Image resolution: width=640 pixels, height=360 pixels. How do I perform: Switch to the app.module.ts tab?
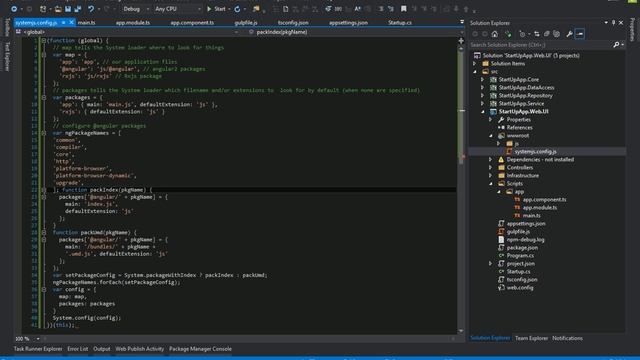[x=133, y=22]
